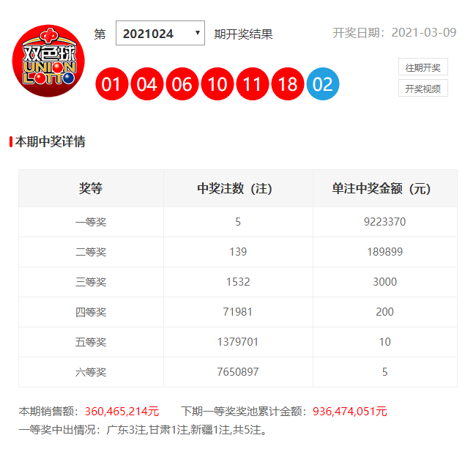Click red ball number 01
This screenshot has height=457, width=476.
111,84
